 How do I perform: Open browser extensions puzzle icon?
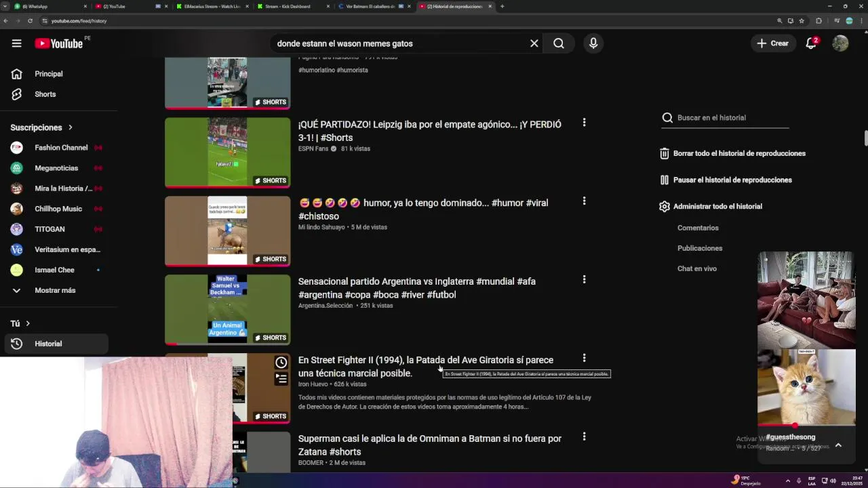tap(818, 21)
